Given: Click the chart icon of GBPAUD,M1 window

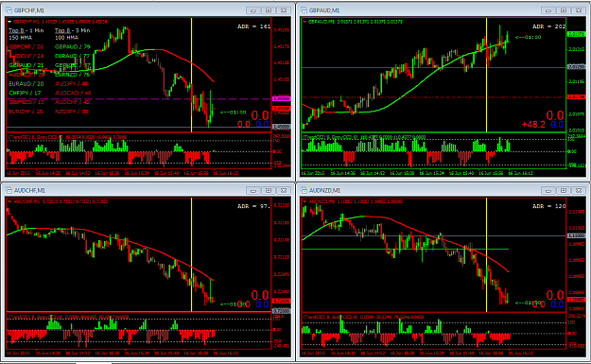Looking at the screenshot, I should [304, 10].
